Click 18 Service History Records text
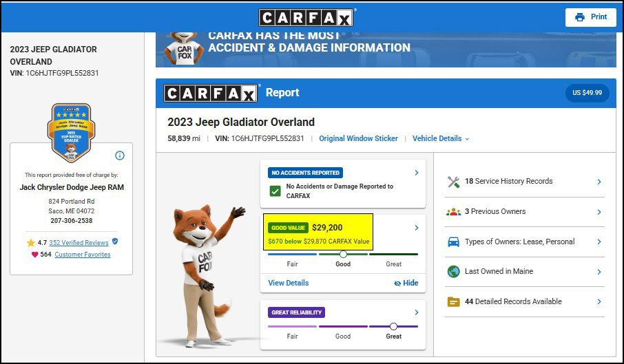The image size is (624, 364). click(508, 181)
